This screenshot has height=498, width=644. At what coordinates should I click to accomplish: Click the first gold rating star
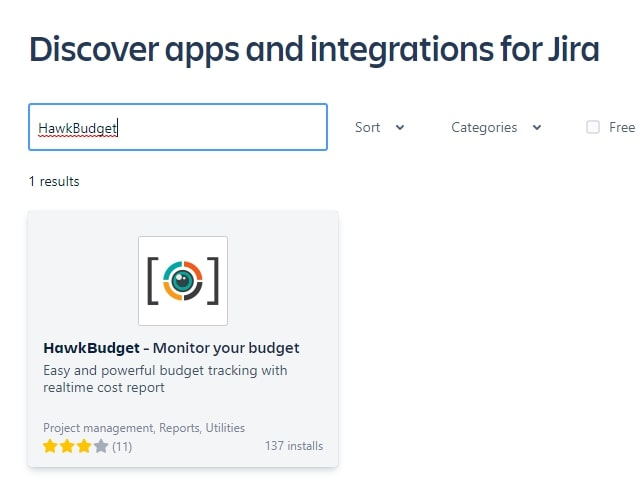click(50, 446)
